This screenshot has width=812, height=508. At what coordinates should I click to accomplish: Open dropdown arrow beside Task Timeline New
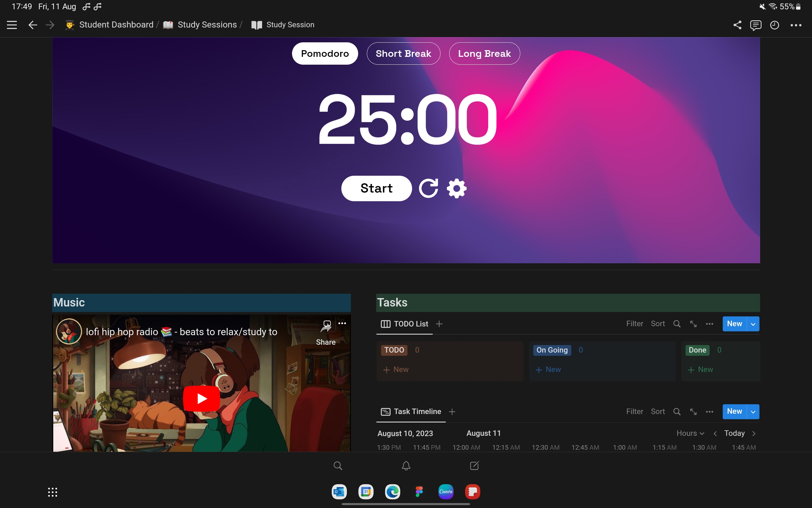tap(753, 412)
